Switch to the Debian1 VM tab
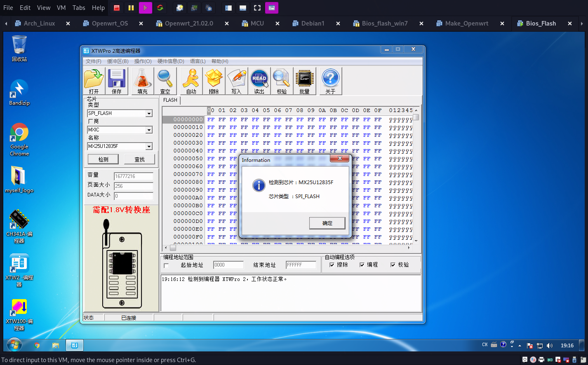 [x=313, y=23]
